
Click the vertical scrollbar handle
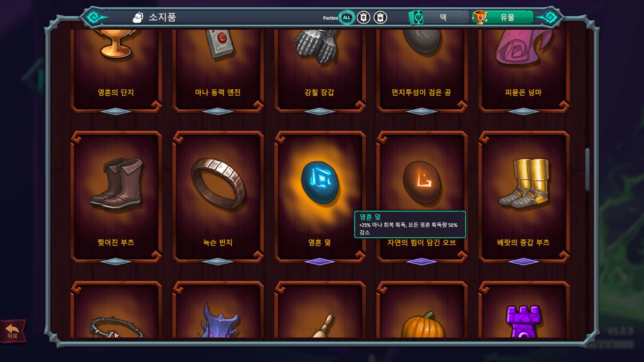coord(587,170)
